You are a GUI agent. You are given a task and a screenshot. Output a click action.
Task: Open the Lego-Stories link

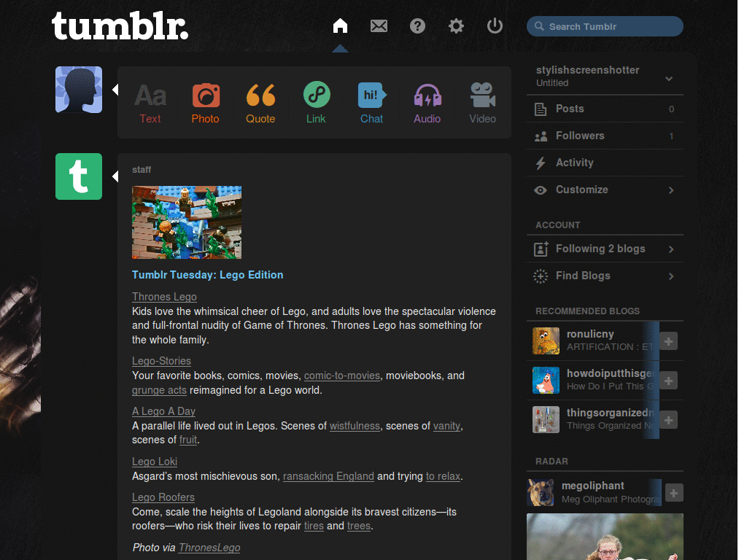click(x=161, y=361)
